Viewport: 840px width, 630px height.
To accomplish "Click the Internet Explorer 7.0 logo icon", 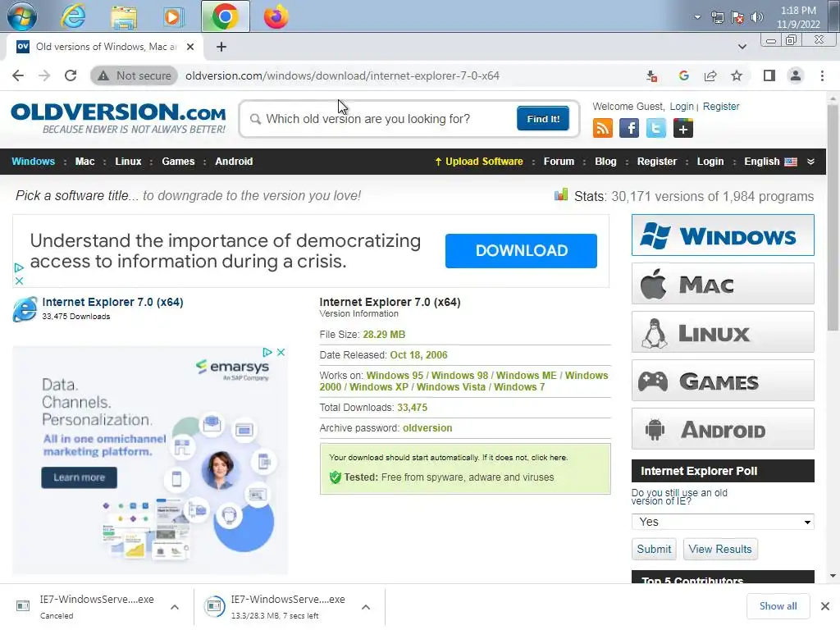I will click(x=25, y=309).
